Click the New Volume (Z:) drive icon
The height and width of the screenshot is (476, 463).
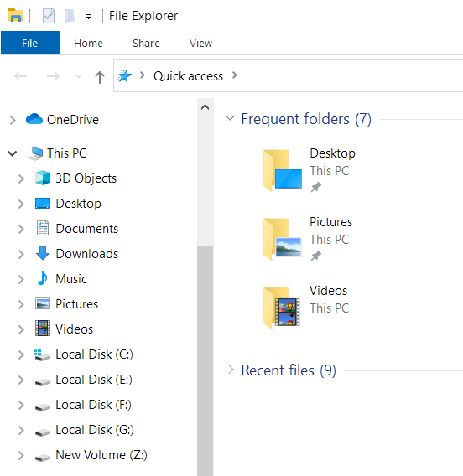tap(43, 458)
